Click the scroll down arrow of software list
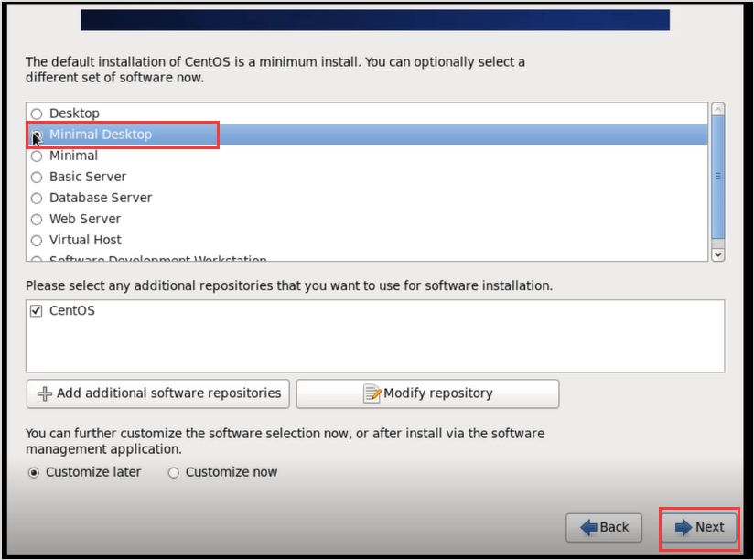754x560 pixels. [718, 254]
